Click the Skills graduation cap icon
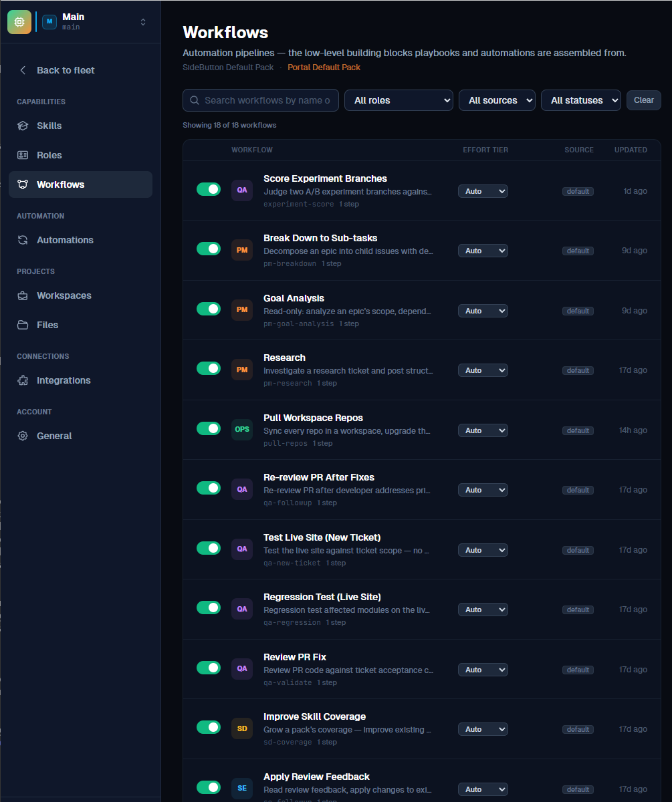 pyautogui.click(x=23, y=126)
